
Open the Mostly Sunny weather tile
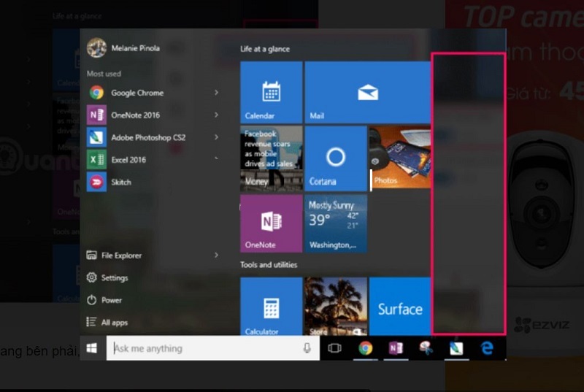click(336, 223)
